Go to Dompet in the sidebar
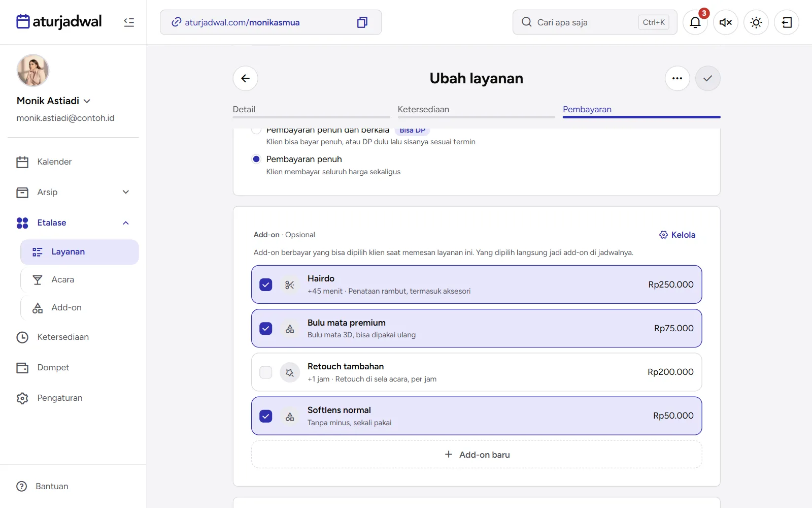This screenshot has width=812, height=508. (73, 368)
